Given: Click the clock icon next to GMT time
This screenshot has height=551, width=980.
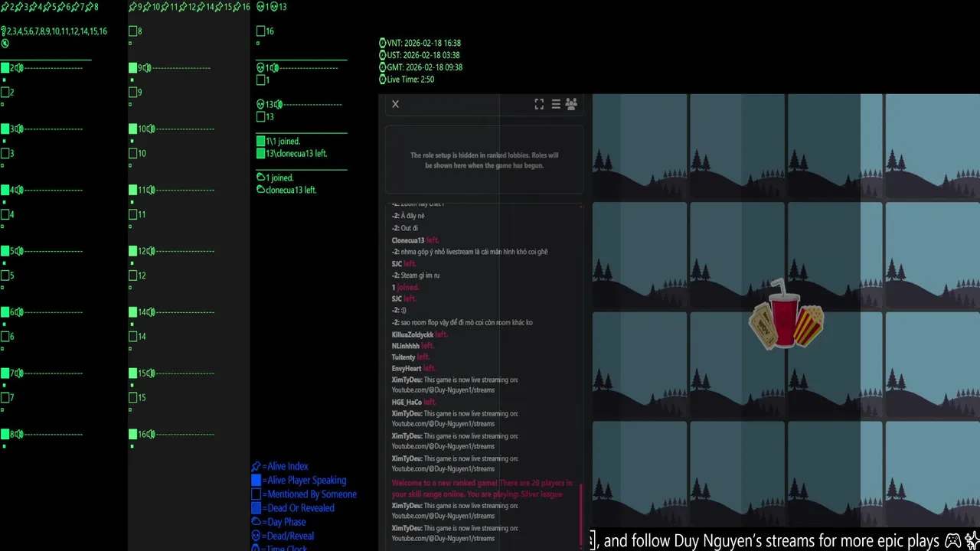Looking at the screenshot, I should (383, 67).
